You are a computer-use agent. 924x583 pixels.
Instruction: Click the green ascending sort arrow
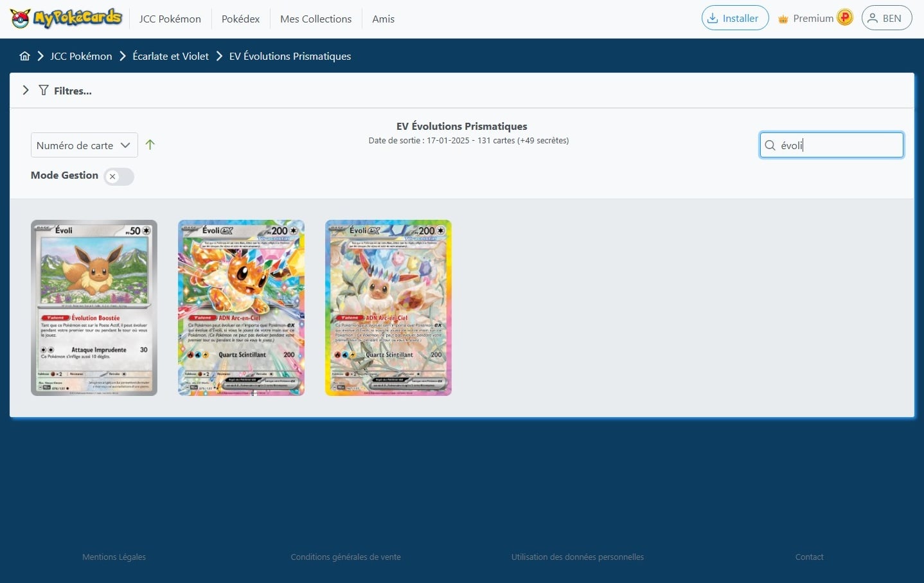(150, 145)
